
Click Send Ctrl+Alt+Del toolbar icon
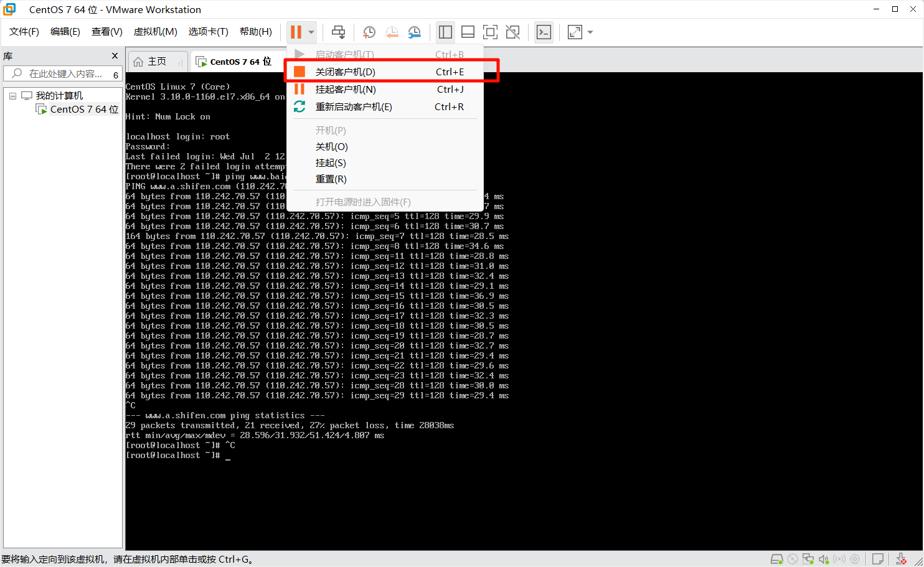point(338,32)
